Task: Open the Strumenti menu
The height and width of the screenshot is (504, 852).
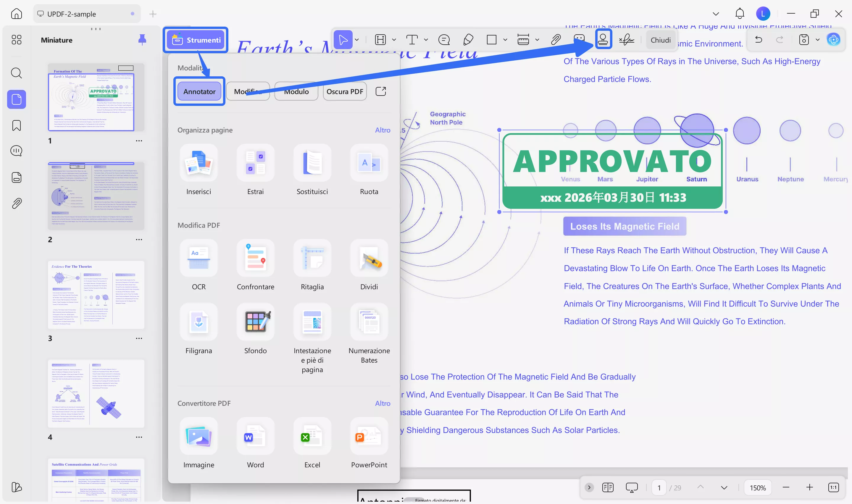Action: coord(196,40)
